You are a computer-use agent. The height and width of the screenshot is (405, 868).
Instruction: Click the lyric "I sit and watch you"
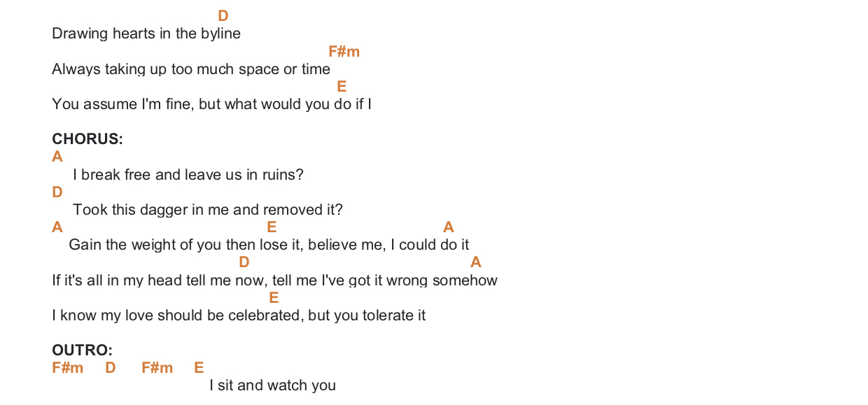pos(273,385)
